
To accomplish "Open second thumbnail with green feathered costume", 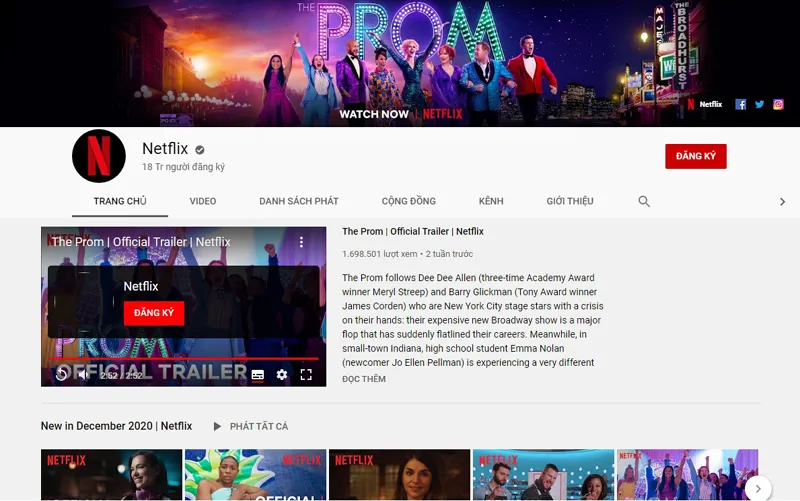I will point(255,474).
